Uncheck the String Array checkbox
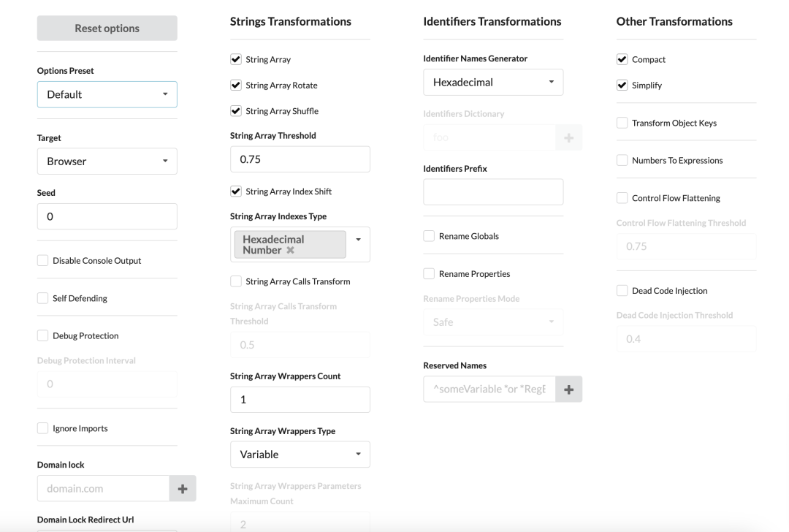The width and height of the screenshot is (789, 532). coord(235,60)
